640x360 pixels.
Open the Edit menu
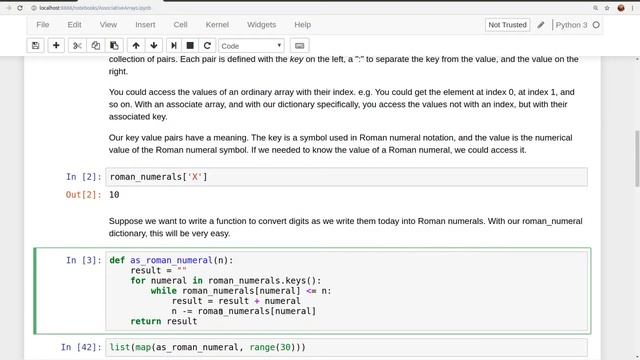coord(74,25)
